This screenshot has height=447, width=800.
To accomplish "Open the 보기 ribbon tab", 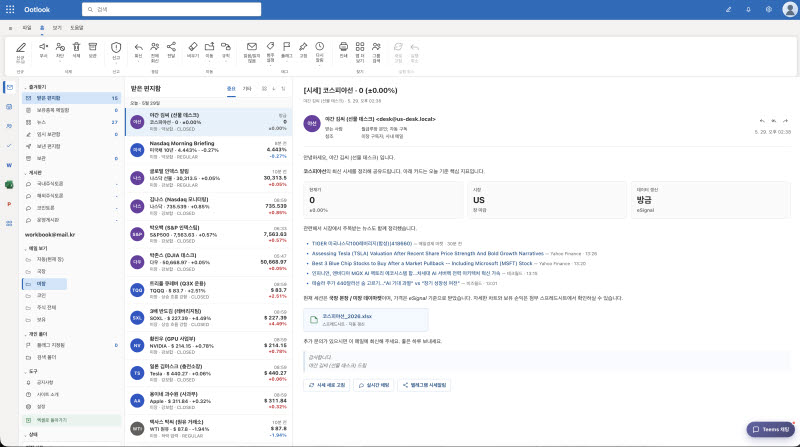I will click(x=57, y=28).
